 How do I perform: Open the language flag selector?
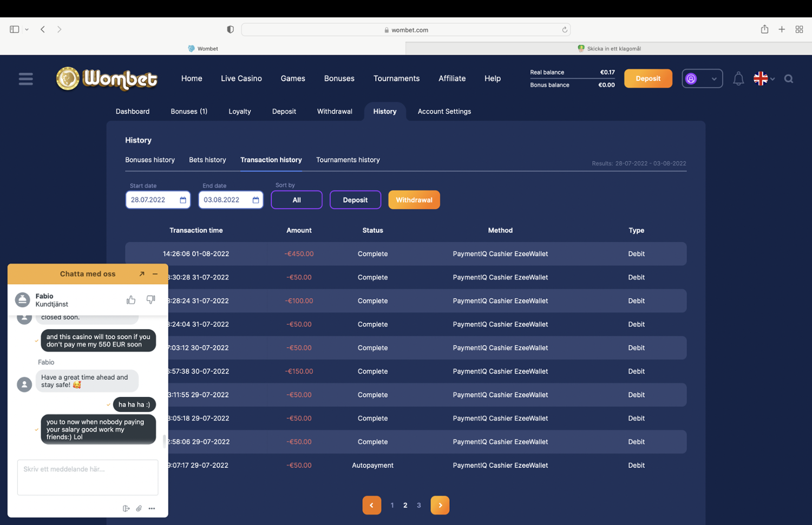[x=764, y=79]
